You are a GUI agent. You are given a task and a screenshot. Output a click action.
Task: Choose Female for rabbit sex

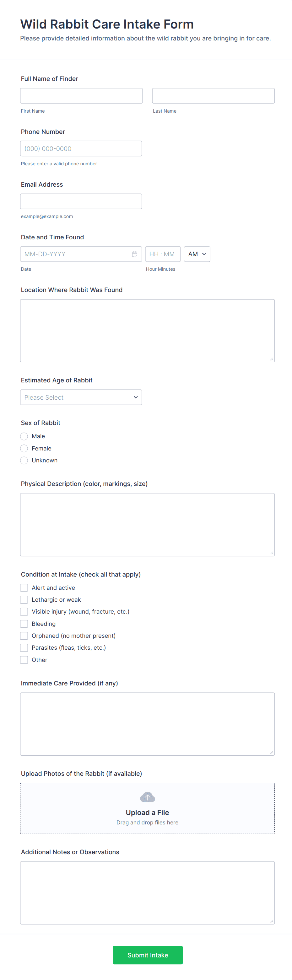[24, 449]
